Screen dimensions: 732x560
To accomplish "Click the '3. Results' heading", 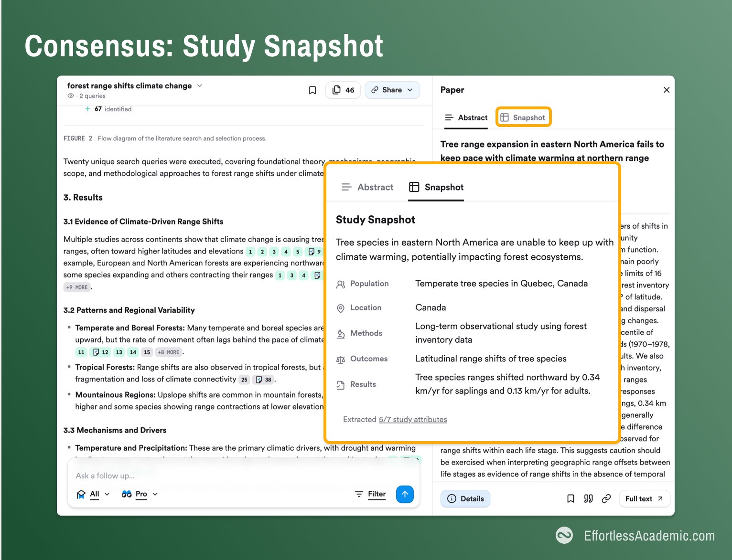I will coord(83,197).
